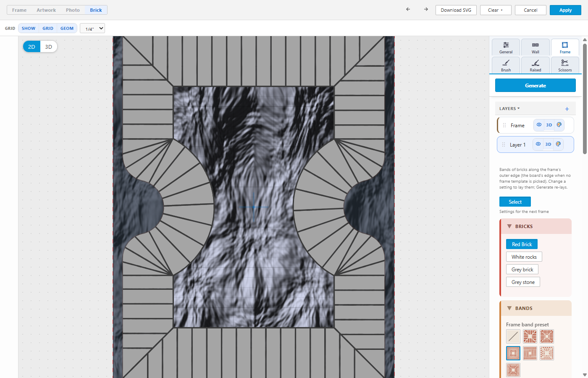Image resolution: width=588 pixels, height=378 pixels.
Task: Grab the Frame layer drag handle
Action: point(504,125)
